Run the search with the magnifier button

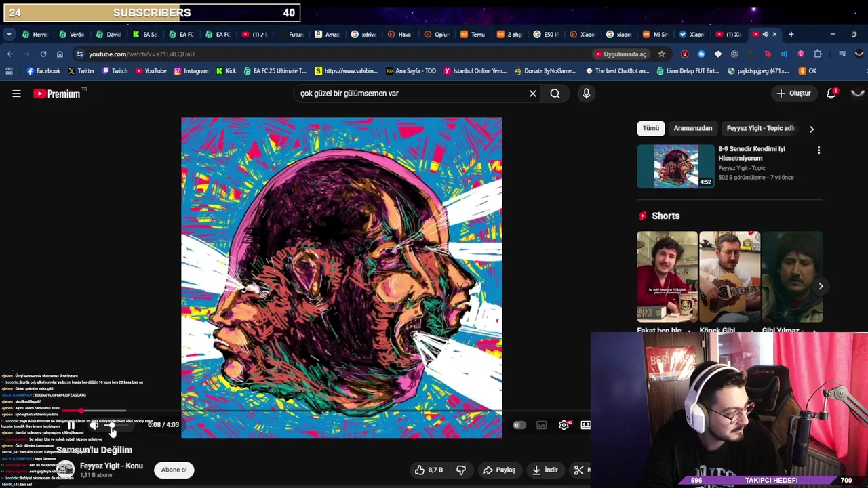click(555, 94)
